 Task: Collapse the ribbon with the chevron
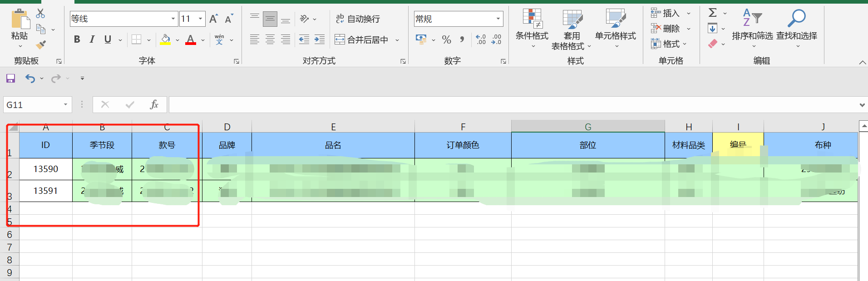click(863, 62)
